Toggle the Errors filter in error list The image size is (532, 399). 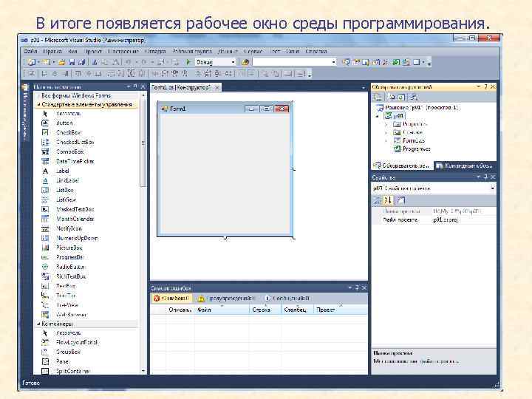(171, 299)
